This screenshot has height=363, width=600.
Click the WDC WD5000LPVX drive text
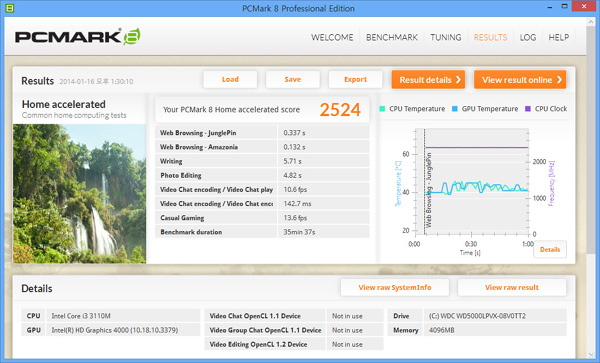[477, 316]
